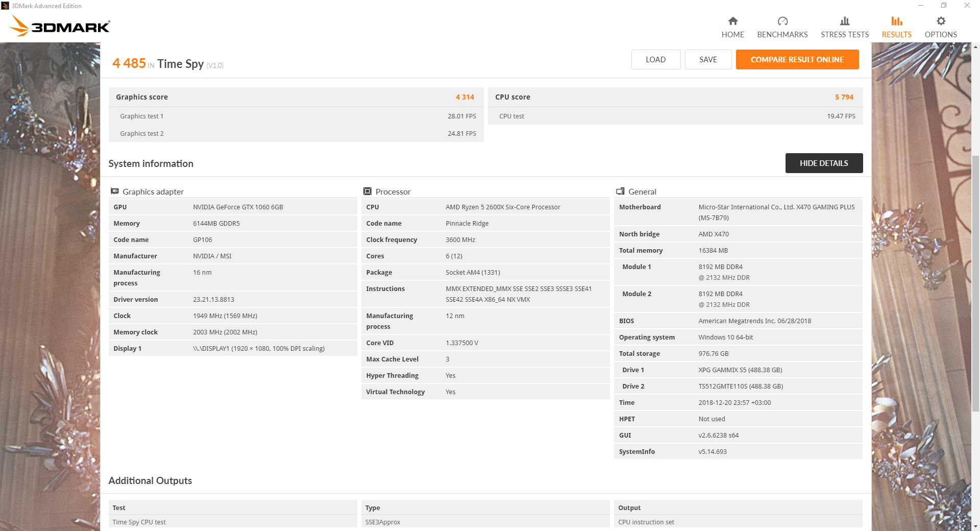
Task: Open the Benchmarks gauge icon
Action: pyautogui.click(x=782, y=21)
